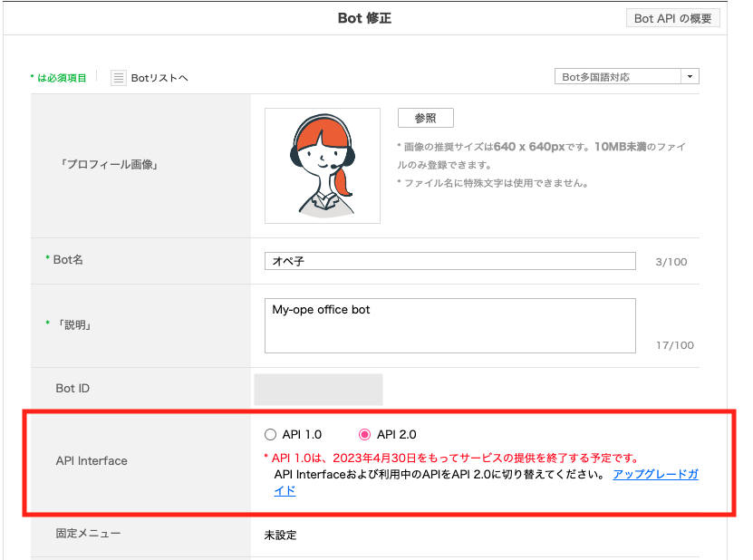
Task: Click the operator avatar profile image
Action: coord(323,166)
